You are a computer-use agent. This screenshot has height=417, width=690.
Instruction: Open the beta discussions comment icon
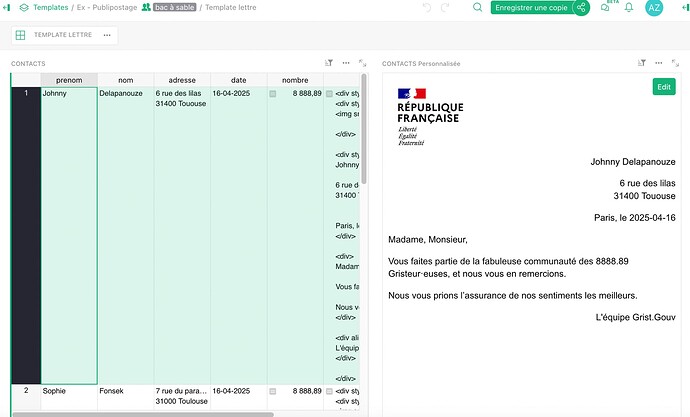point(605,7)
